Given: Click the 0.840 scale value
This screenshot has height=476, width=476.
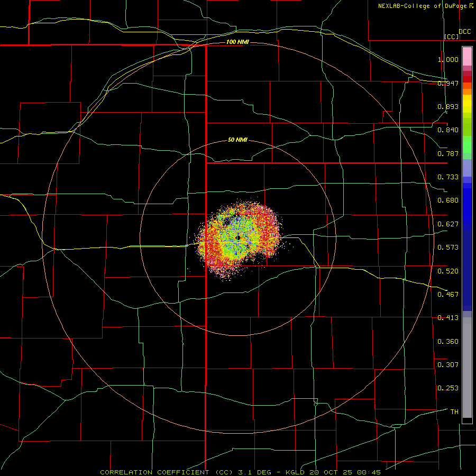Looking at the screenshot, I should 448,130.
